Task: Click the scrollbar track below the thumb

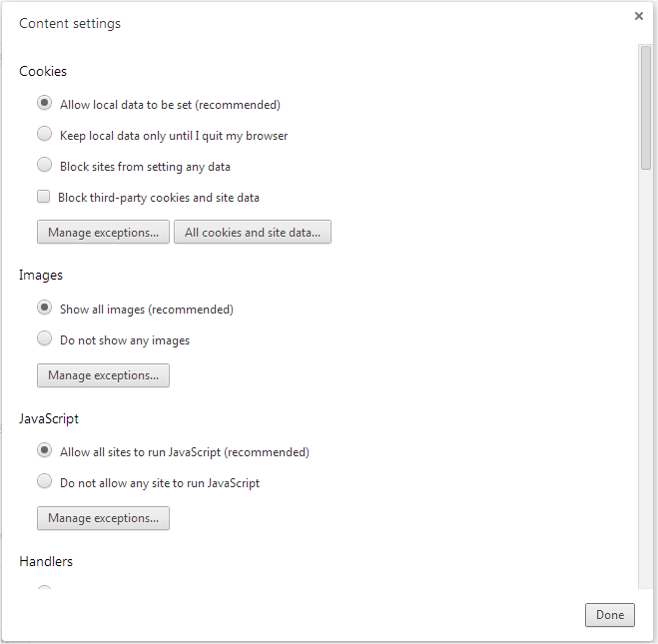Action: click(x=645, y=379)
